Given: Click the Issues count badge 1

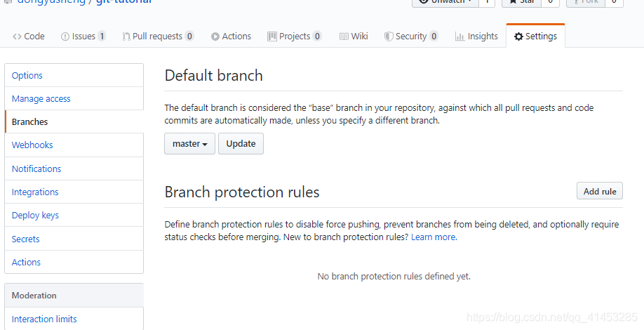Looking at the screenshot, I should click(102, 37).
